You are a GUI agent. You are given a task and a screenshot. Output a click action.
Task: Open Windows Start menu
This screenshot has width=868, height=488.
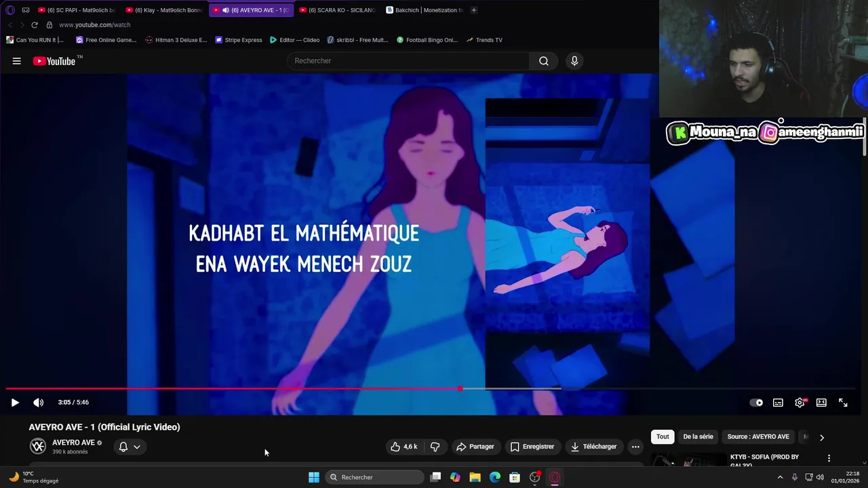click(314, 477)
